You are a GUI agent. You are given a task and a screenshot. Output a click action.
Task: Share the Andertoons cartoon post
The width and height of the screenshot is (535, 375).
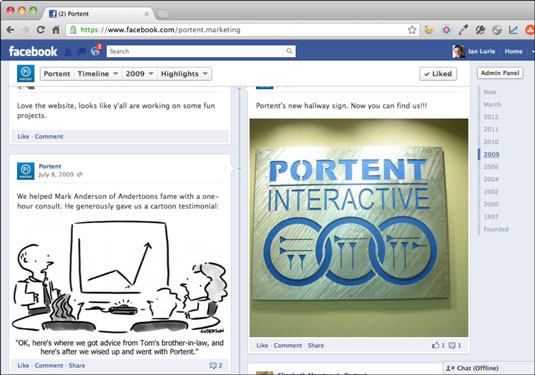77,365
